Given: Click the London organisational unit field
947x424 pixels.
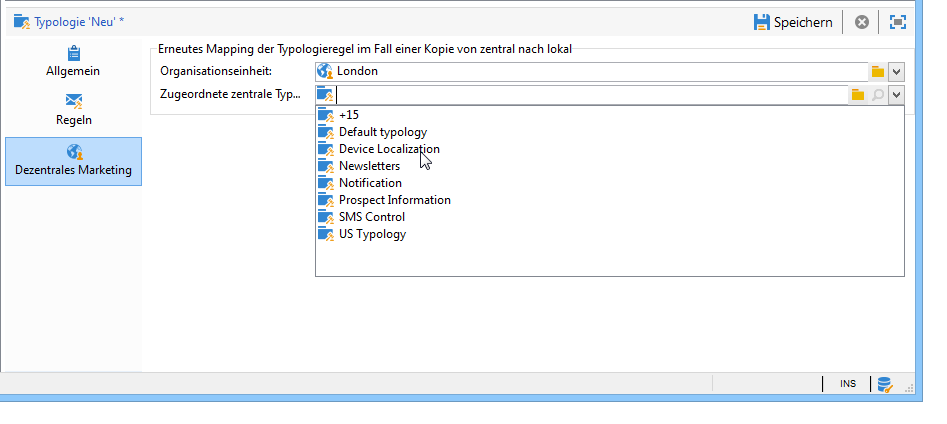Looking at the screenshot, I should click(592, 71).
